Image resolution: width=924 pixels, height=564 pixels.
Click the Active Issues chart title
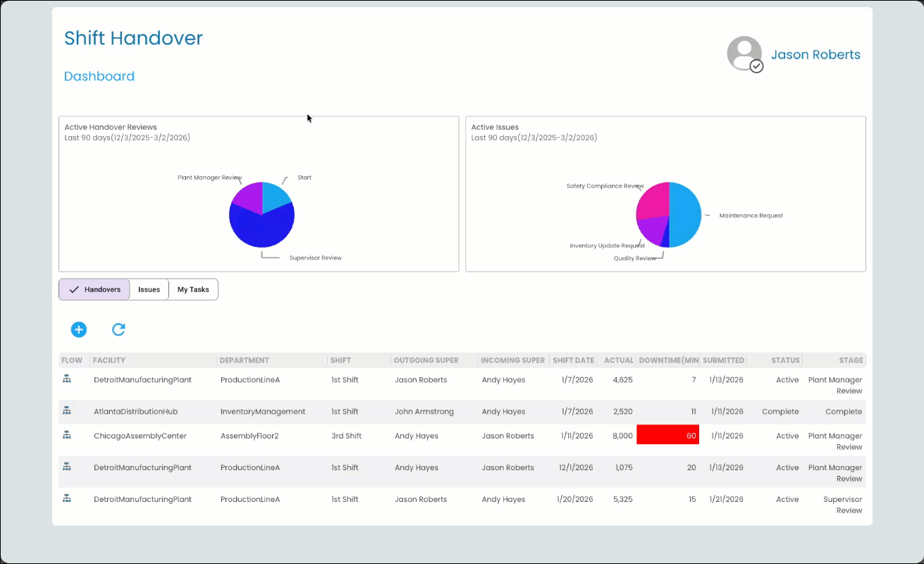(495, 128)
